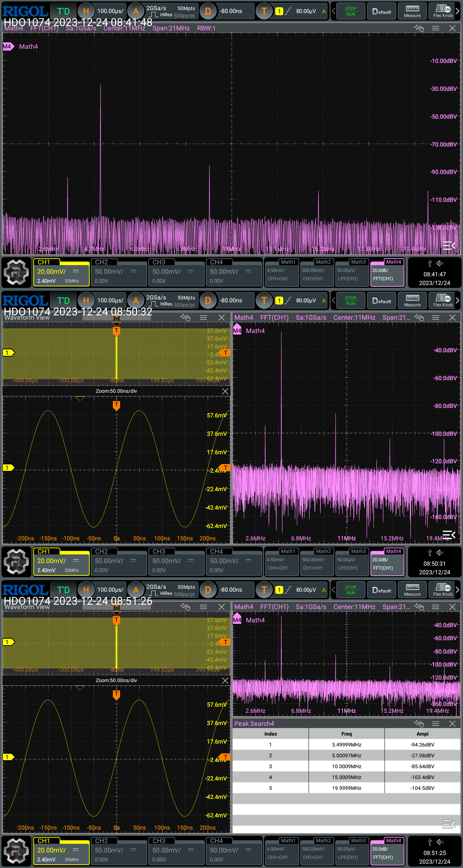The height and width of the screenshot is (868, 463).
Task: Select the Math1 tab in the 08:41:47 bottom bar
Action: [x=281, y=273]
